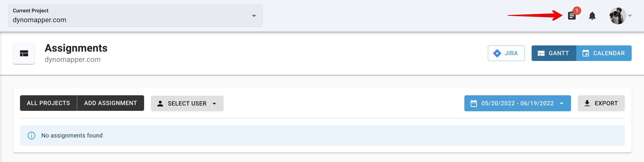
Task: Show All Projects assignments
Action: (49, 103)
